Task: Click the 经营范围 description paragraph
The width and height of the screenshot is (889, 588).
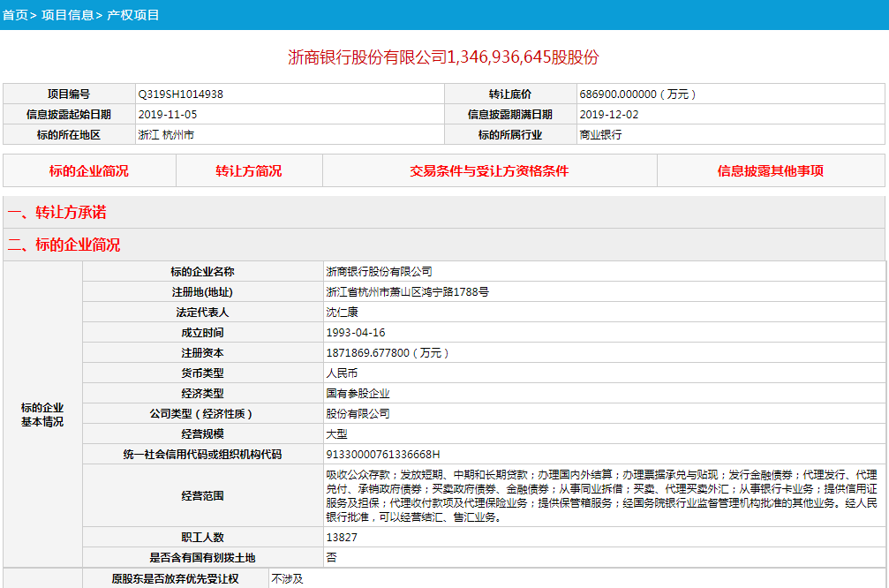Action: 601,495
